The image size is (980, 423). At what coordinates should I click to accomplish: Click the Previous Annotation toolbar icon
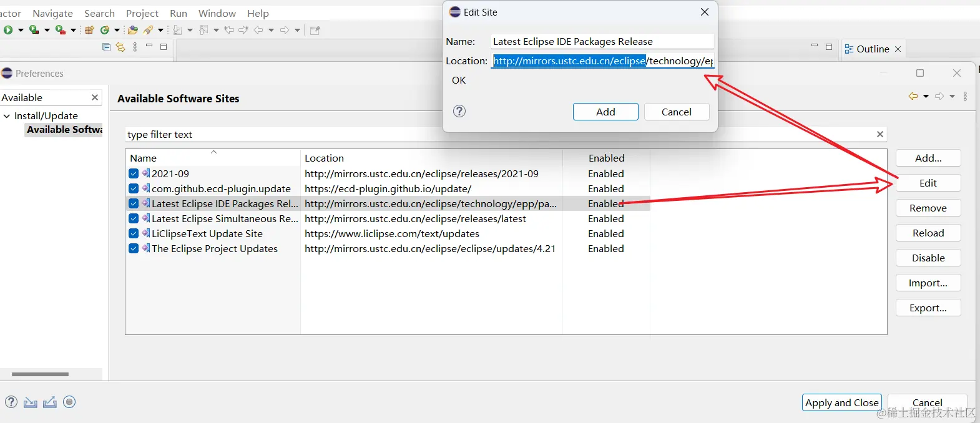coord(203,30)
